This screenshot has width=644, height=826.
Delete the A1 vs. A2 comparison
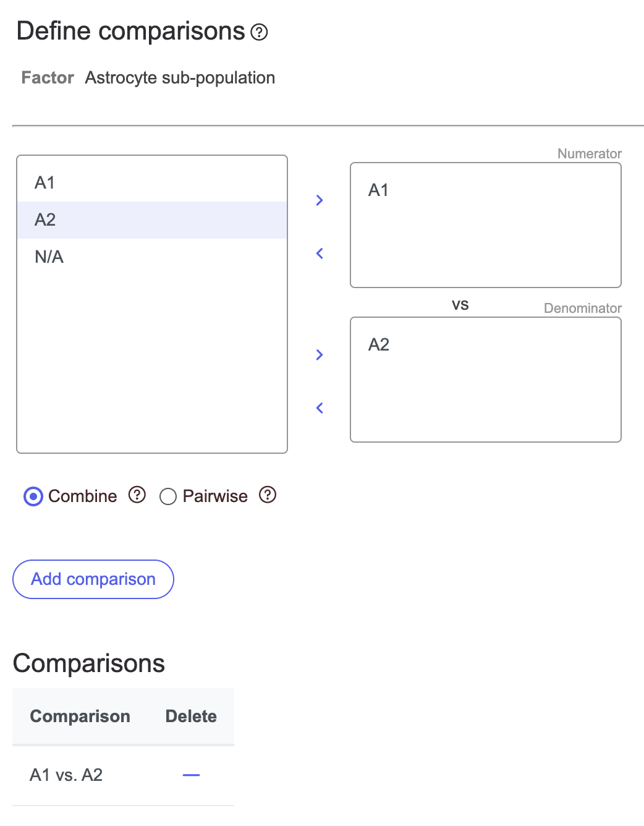pos(192,775)
